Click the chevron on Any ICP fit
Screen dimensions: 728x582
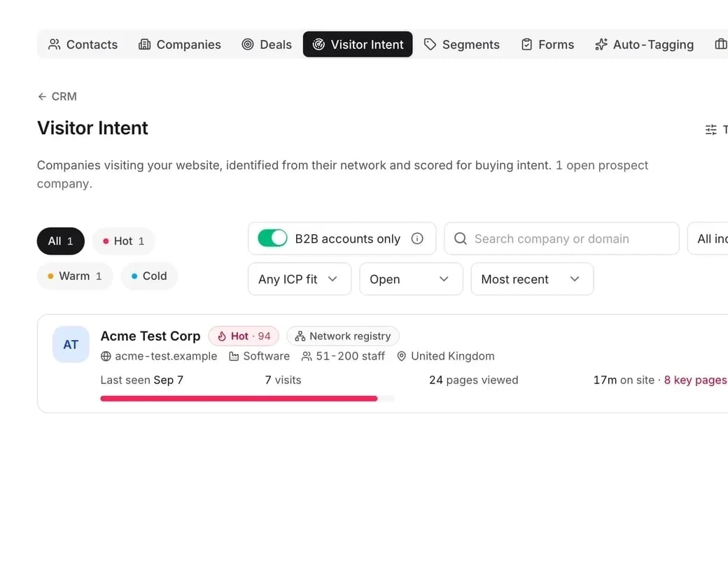pyautogui.click(x=332, y=279)
